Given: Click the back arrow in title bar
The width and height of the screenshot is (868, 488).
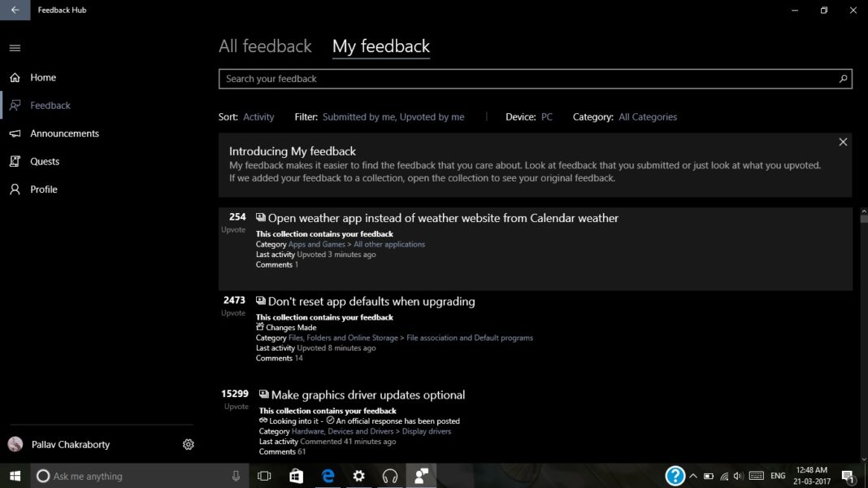Looking at the screenshot, I should (x=15, y=11).
